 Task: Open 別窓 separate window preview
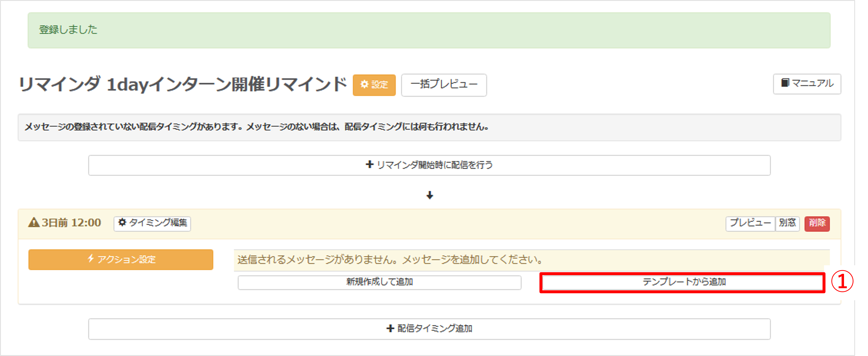[x=787, y=224]
